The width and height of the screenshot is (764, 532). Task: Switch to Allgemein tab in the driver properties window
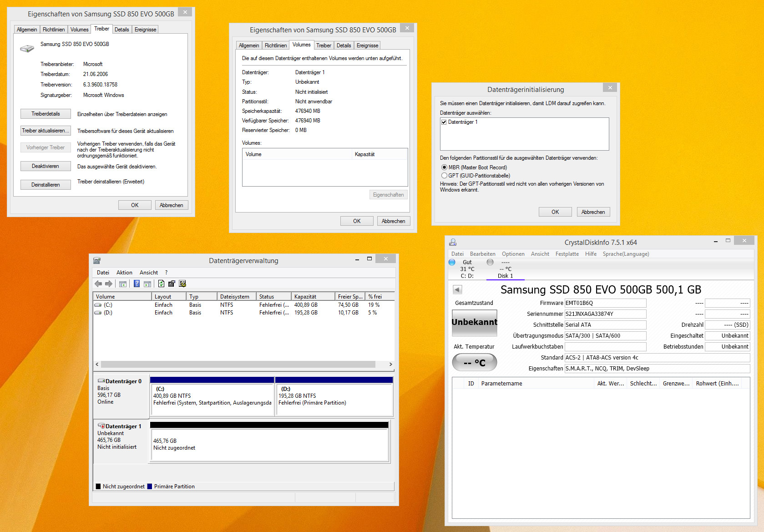click(27, 30)
